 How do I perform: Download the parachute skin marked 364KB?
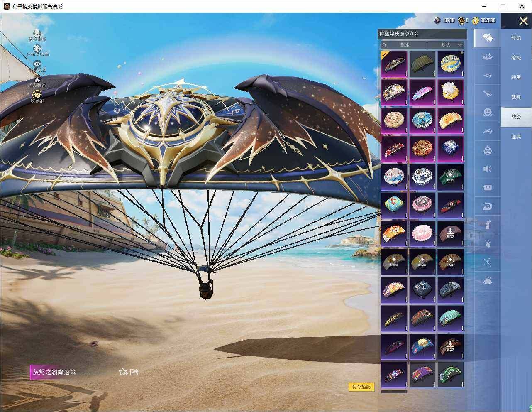click(422, 262)
